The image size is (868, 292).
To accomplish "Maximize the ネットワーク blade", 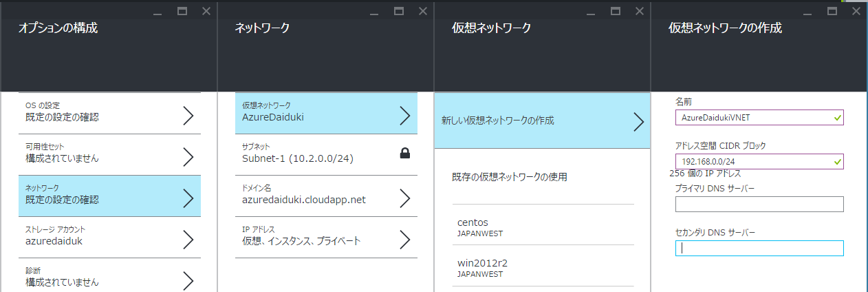I will pos(399,11).
